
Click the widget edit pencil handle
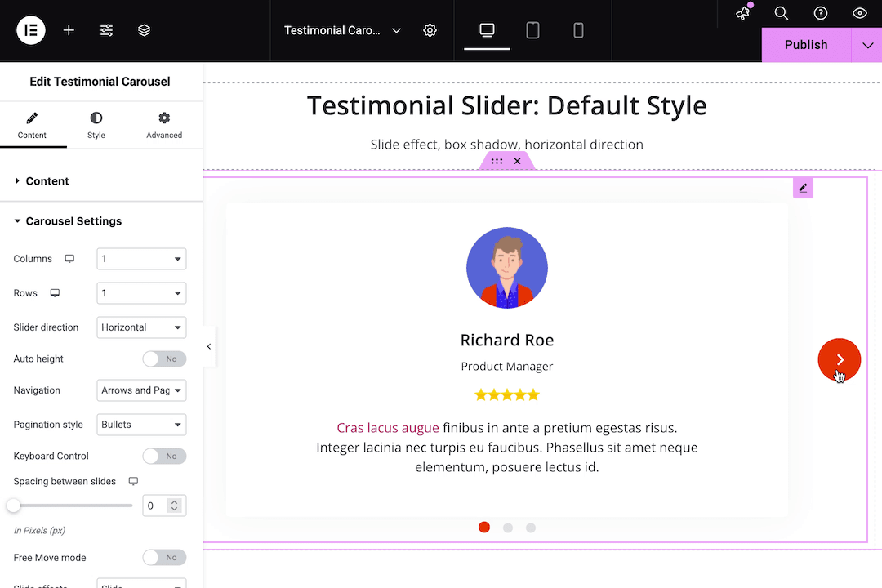(x=804, y=188)
